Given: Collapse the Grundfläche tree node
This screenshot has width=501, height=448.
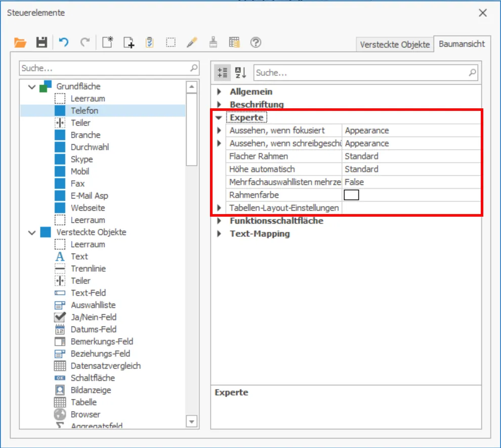Looking at the screenshot, I should [x=32, y=87].
